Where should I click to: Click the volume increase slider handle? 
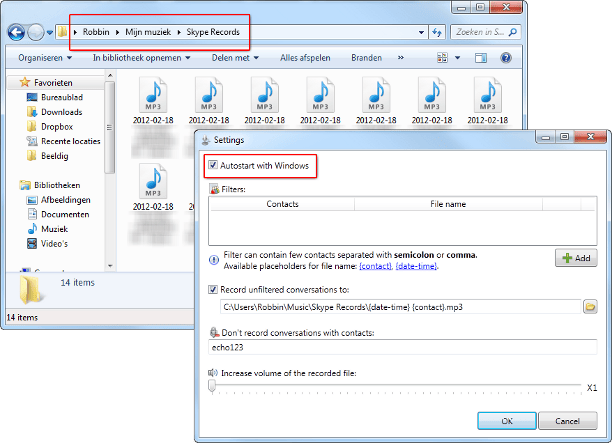click(212, 386)
